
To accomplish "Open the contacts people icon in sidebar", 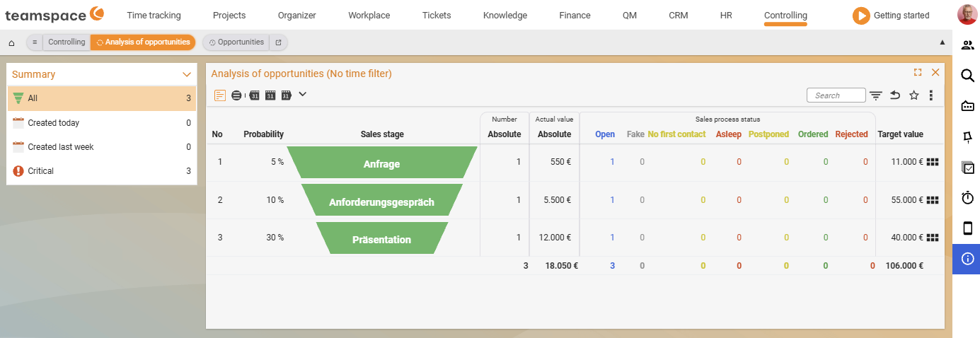I will click(967, 45).
